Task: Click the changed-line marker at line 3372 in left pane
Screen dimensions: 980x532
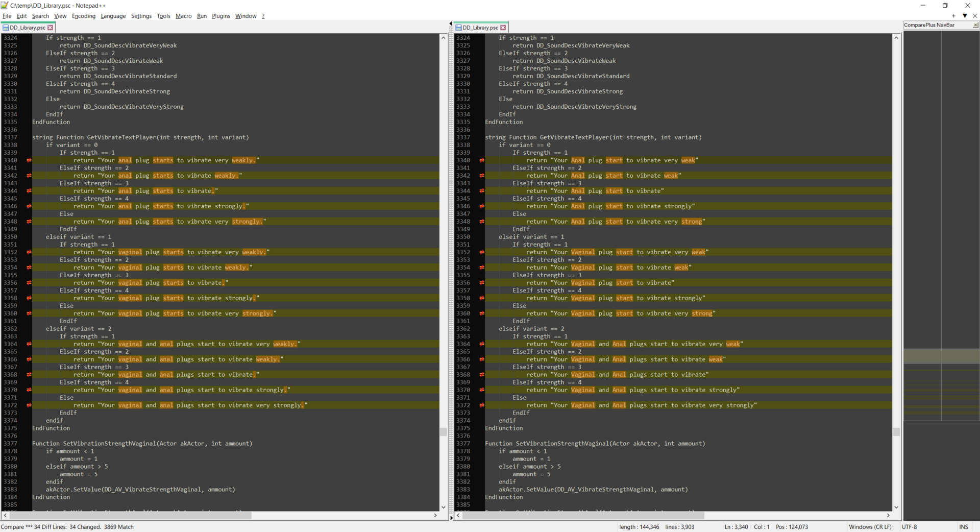Action: click(x=29, y=405)
